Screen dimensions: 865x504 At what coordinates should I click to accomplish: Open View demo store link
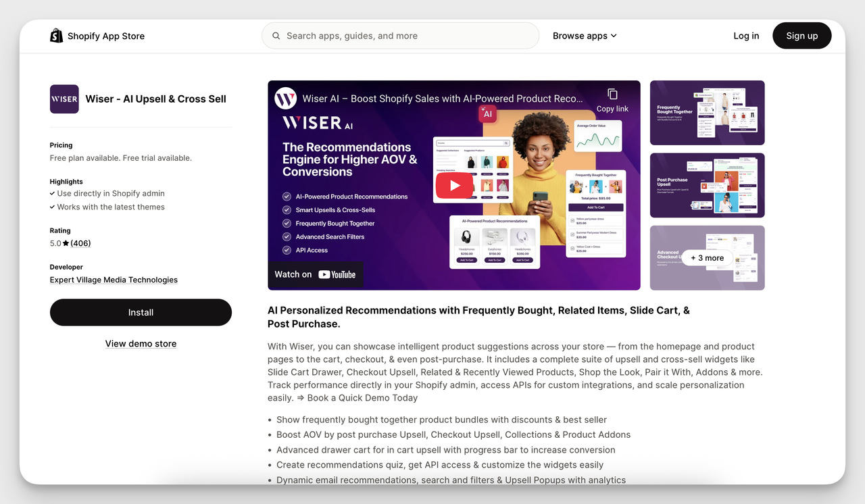pos(141,343)
